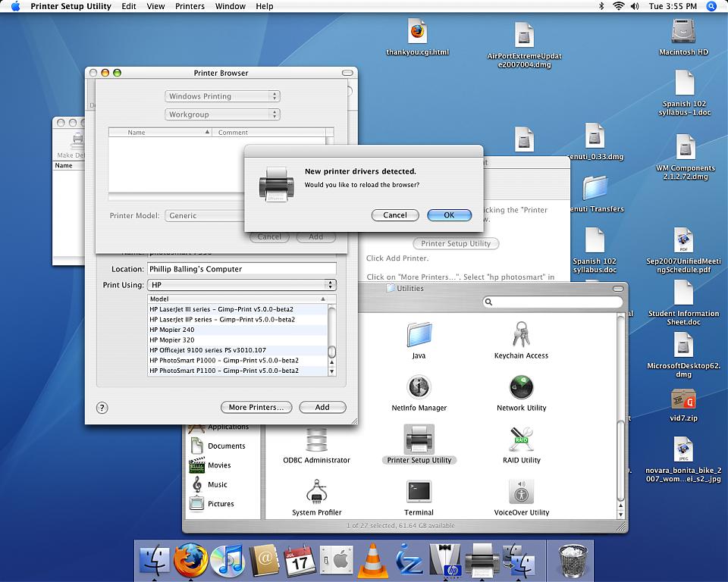The image size is (728, 582).
Task: Open the Window menu in menu bar
Action: [x=230, y=6]
